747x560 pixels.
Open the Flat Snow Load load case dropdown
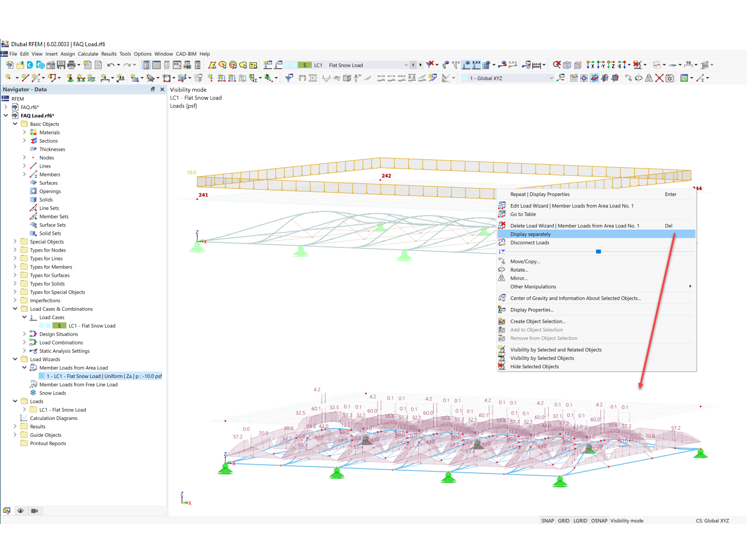tap(405, 65)
